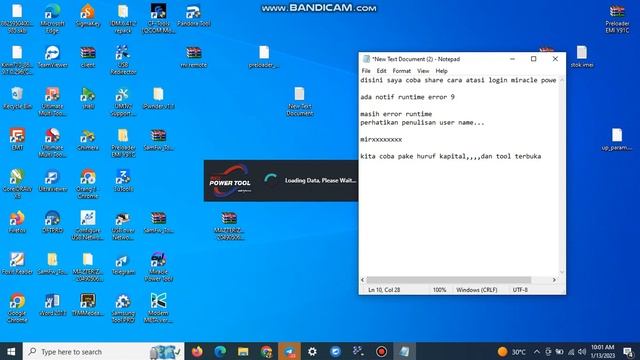Open Firefox from the taskbar

(197, 351)
